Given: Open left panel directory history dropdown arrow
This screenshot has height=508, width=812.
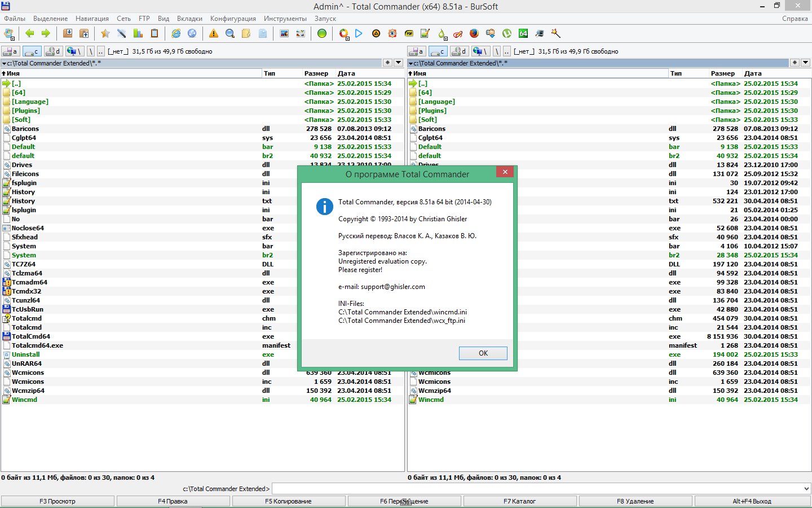Looking at the screenshot, I should (x=399, y=63).
